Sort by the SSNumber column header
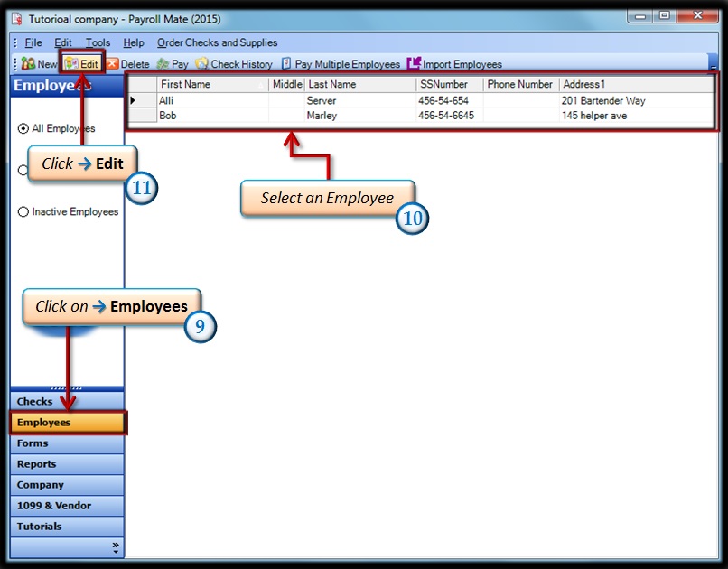728x569 pixels. pos(450,85)
